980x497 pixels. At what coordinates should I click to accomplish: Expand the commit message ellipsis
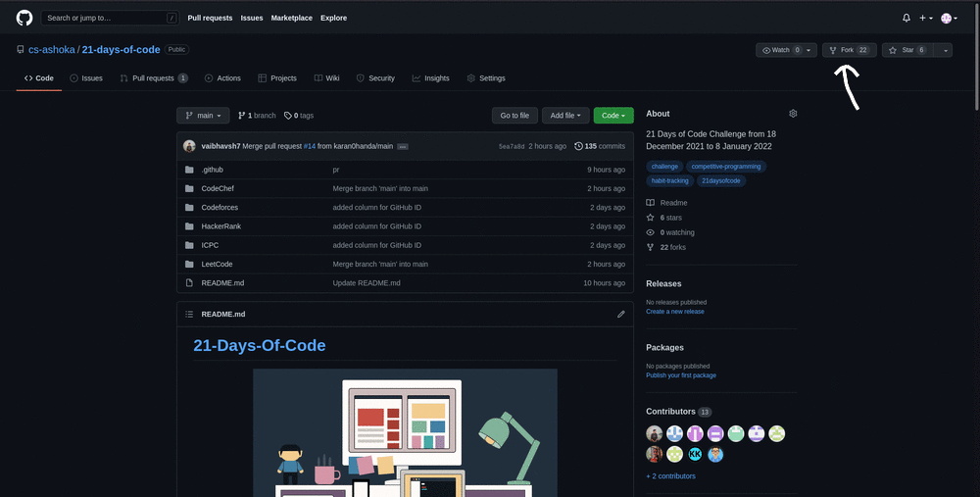click(x=403, y=147)
